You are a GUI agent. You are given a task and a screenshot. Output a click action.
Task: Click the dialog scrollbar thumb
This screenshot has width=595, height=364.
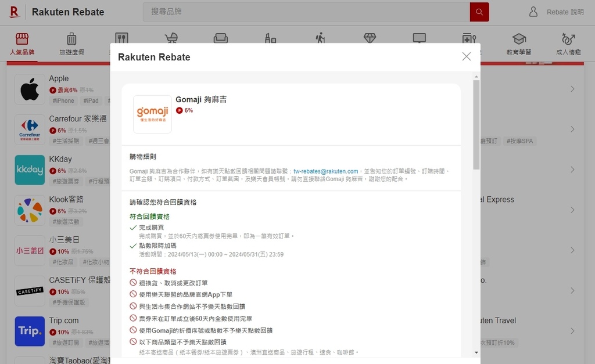tap(476, 125)
